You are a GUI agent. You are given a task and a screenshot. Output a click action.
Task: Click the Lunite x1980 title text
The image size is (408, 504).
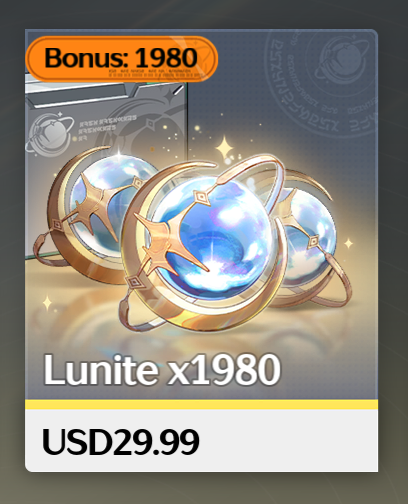point(162,370)
